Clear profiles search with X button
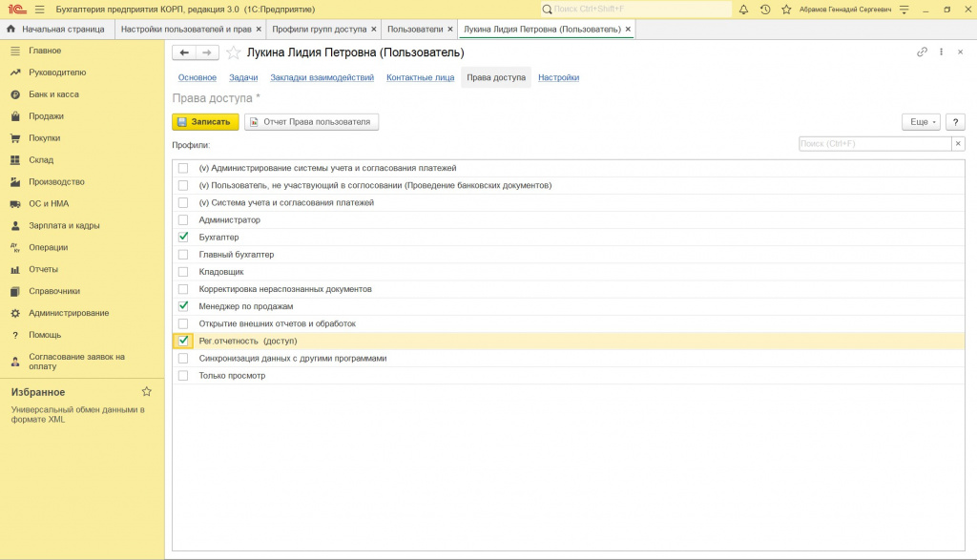Screen dimensions: 977x560 coord(958,144)
